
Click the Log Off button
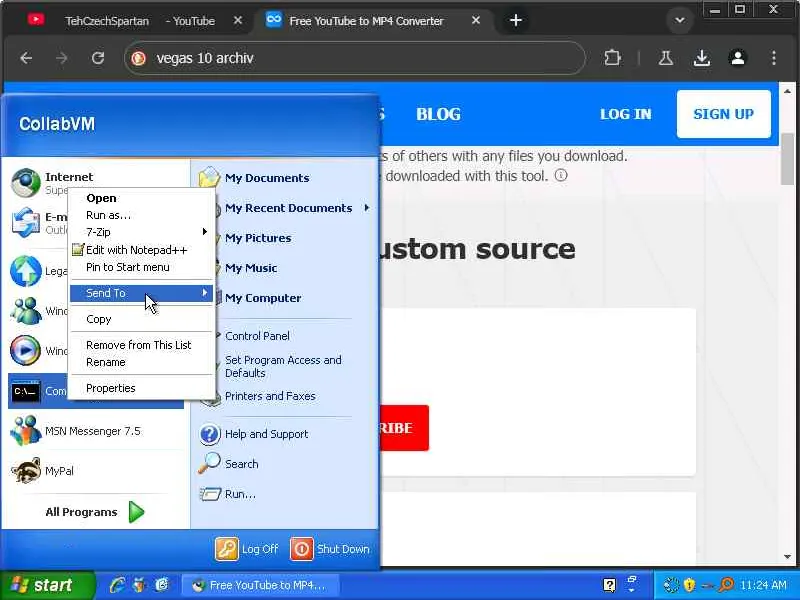(247, 549)
